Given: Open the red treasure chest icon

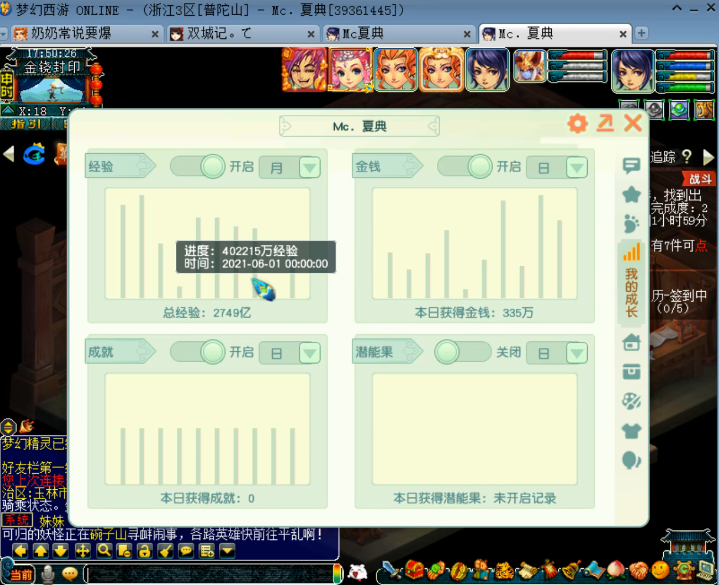Looking at the screenshot, I should coord(414,570).
